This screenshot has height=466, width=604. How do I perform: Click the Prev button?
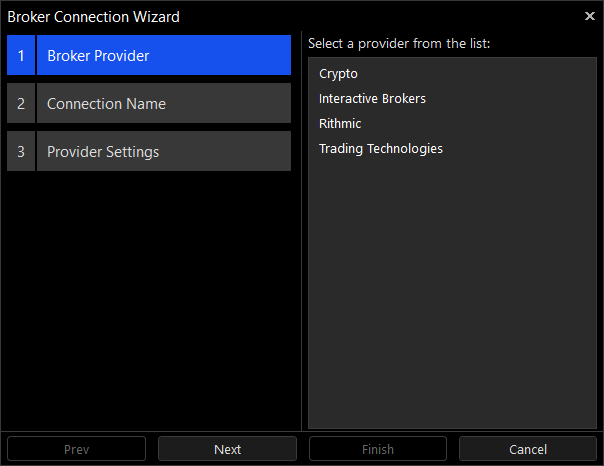click(x=76, y=449)
